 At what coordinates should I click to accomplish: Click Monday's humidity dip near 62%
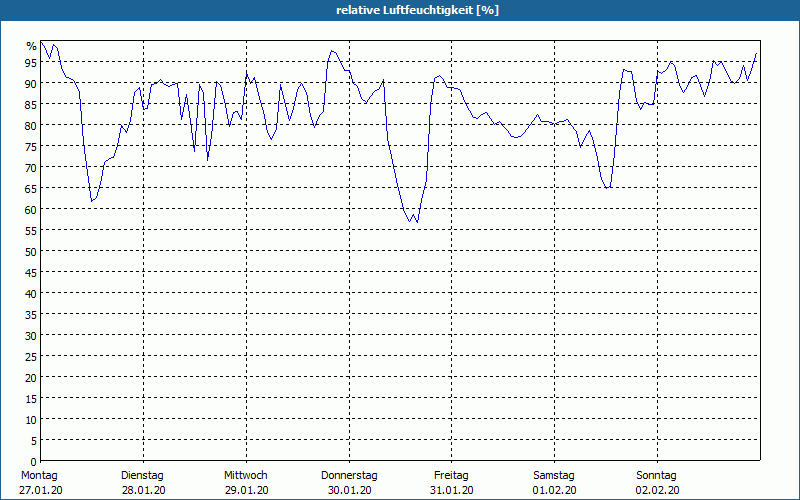(x=92, y=200)
